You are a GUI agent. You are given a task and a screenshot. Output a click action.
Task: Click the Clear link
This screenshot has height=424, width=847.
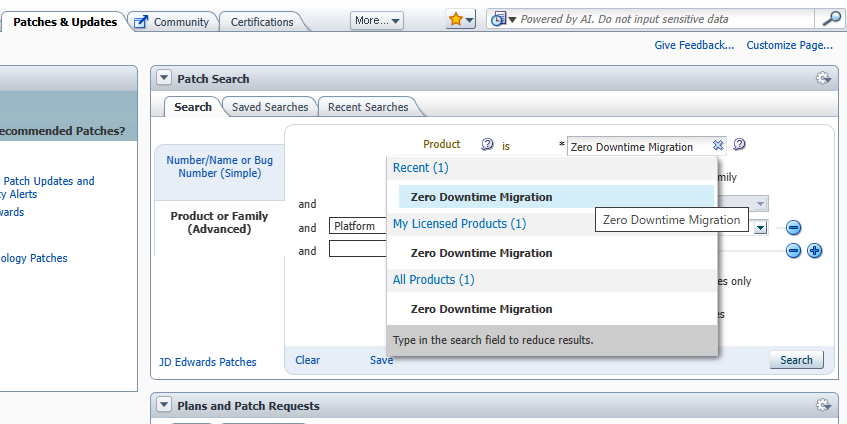pyautogui.click(x=307, y=360)
